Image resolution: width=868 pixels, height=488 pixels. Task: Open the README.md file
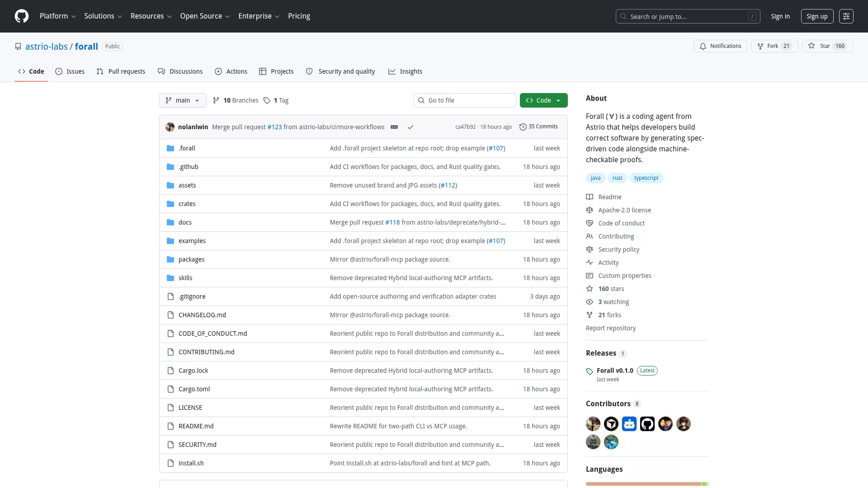click(196, 426)
